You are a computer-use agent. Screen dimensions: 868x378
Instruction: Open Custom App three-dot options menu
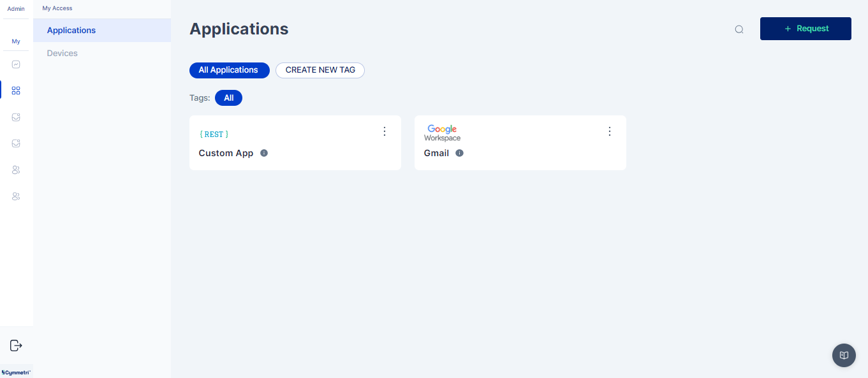pyautogui.click(x=385, y=131)
